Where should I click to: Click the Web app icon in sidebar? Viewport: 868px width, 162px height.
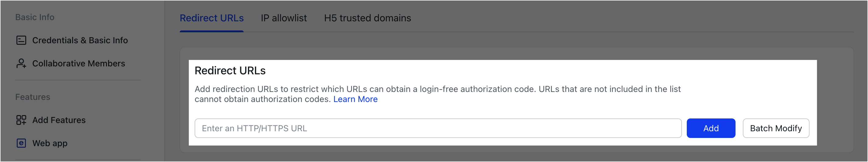click(x=21, y=143)
